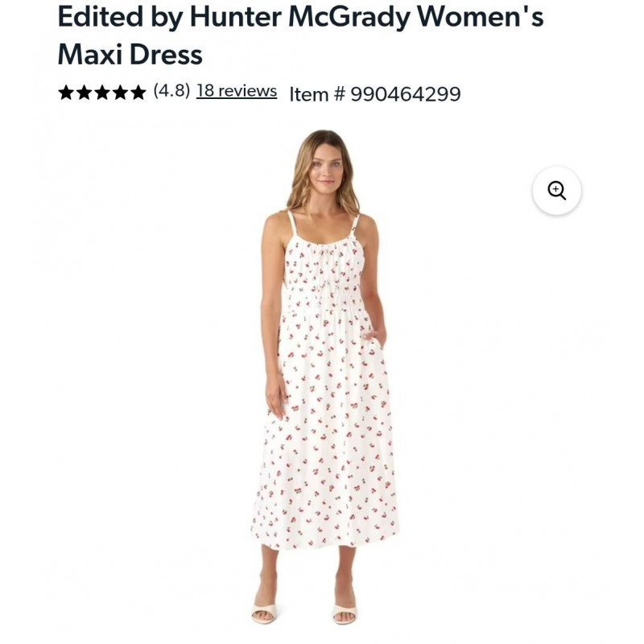Open the 18 reviews link

pyautogui.click(x=237, y=92)
